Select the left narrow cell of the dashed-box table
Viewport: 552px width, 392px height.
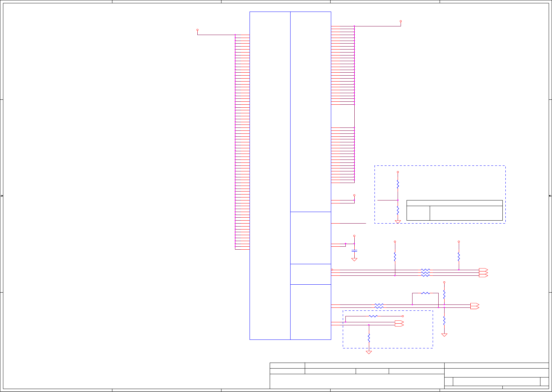(x=418, y=213)
